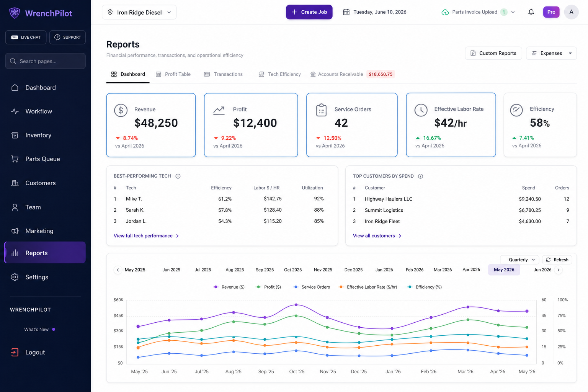Click the location pin icon in shop selector
This screenshot has height=392, width=588.
[x=110, y=12]
